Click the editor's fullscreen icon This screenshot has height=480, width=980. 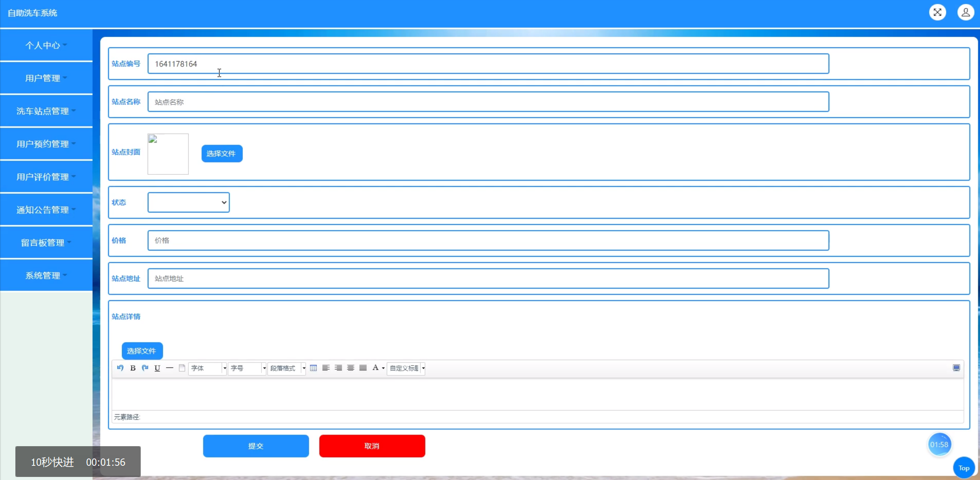pos(956,368)
